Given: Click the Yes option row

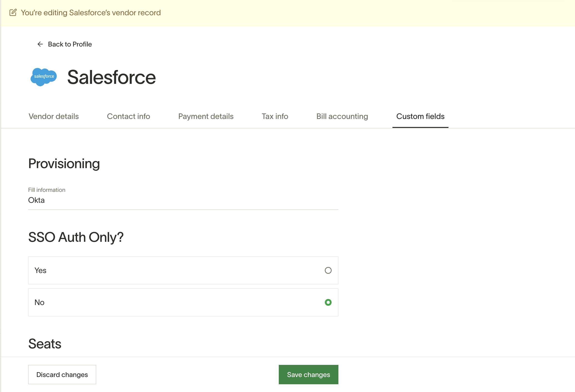Looking at the screenshot, I should 183,270.
